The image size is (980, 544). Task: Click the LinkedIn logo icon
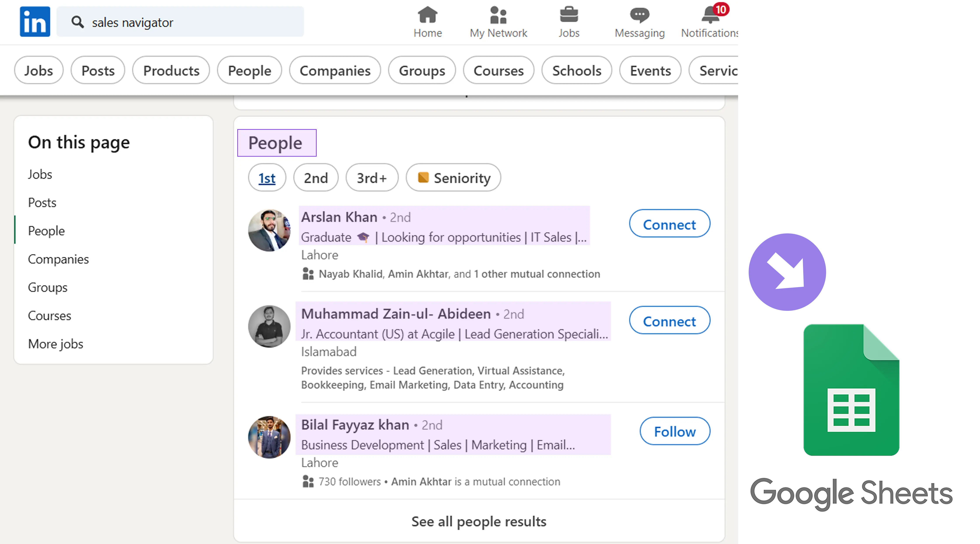pos(35,22)
